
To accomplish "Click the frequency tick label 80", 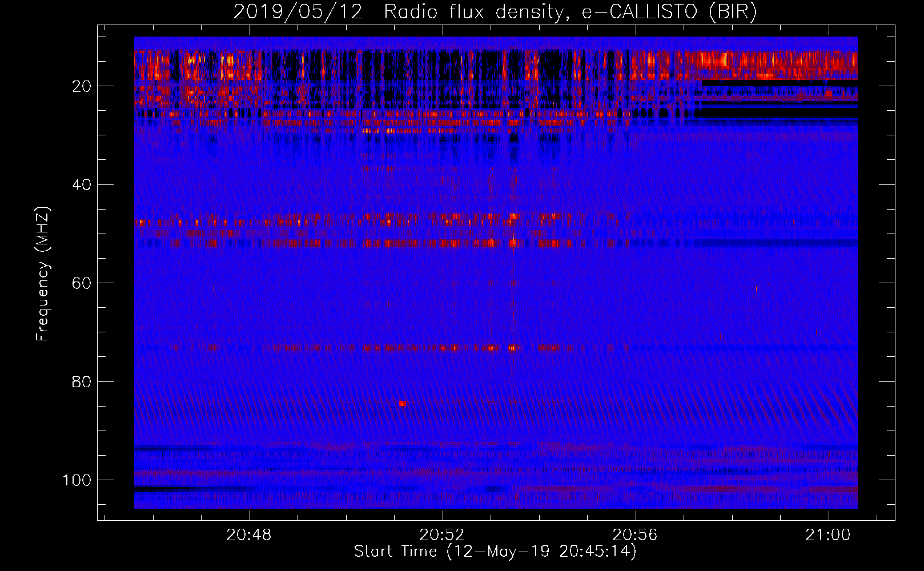I will click(82, 382).
